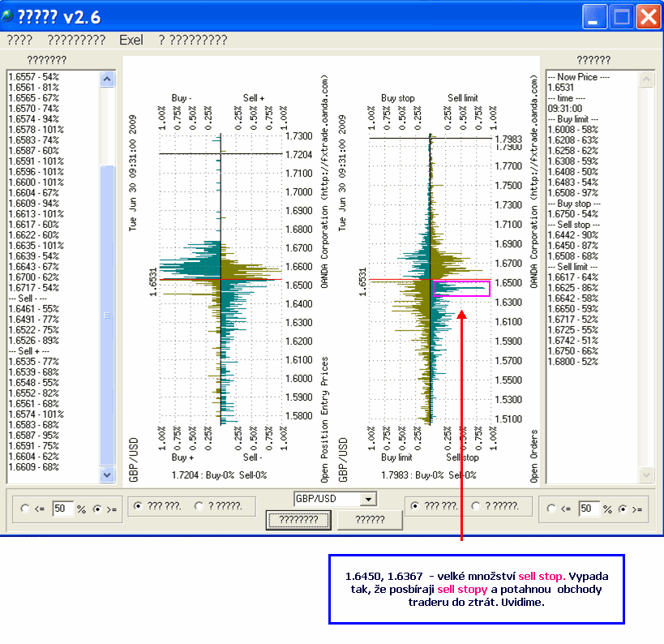664x644 pixels.
Task: Open the GBP/USD currency pair dropdown
Action: tap(369, 500)
